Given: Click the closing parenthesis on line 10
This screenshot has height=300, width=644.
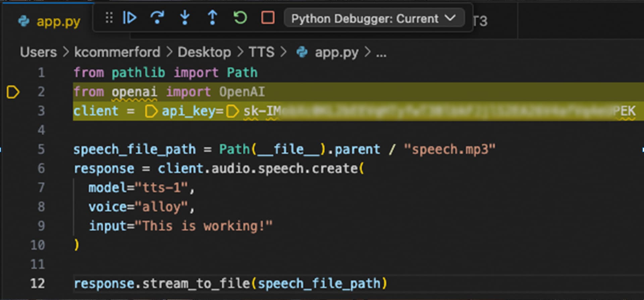Looking at the screenshot, I should coord(77,245).
